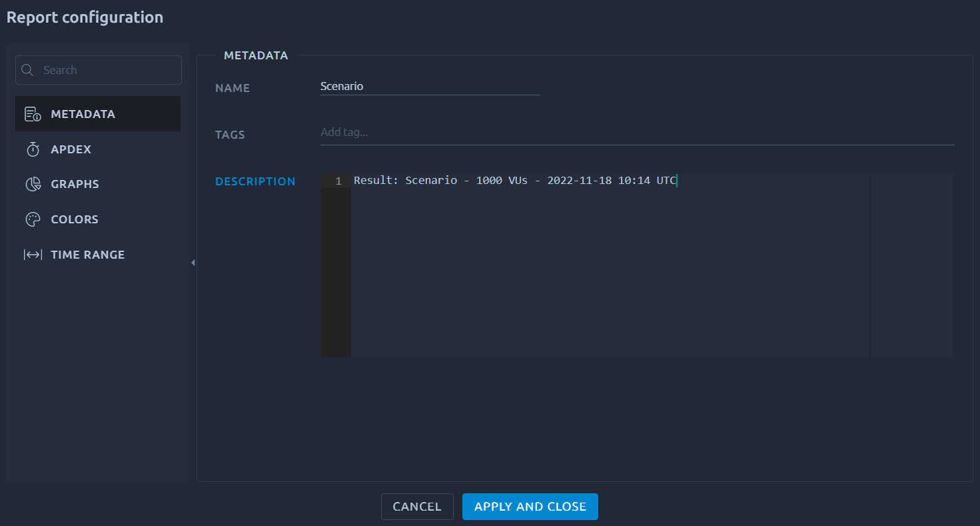Click the TAGS label
The height and width of the screenshot is (526, 980).
[x=230, y=135]
